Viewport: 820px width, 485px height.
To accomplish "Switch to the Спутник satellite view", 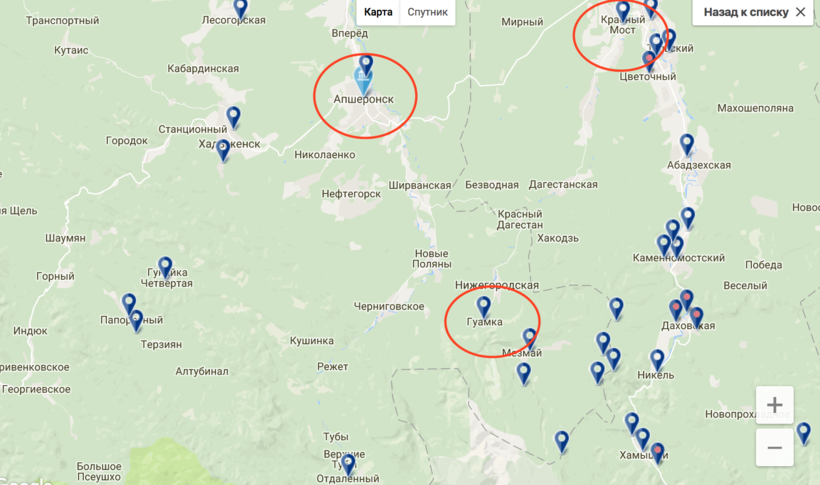I will click(x=427, y=12).
